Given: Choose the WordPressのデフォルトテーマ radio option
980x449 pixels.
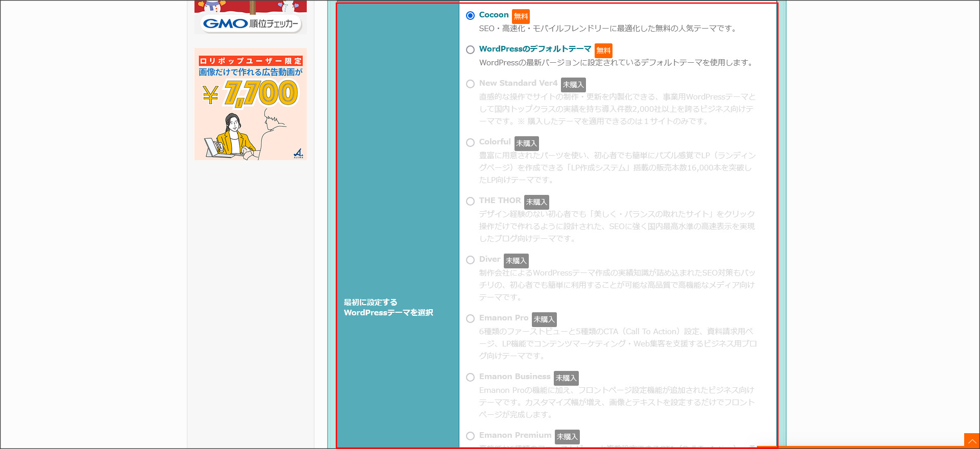Looking at the screenshot, I should tap(471, 50).
